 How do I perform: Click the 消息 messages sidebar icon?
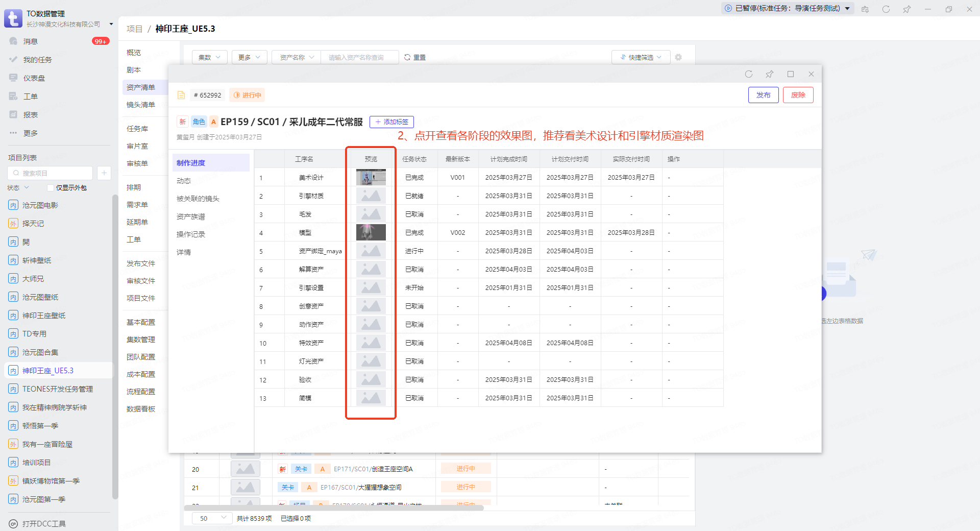click(x=14, y=41)
